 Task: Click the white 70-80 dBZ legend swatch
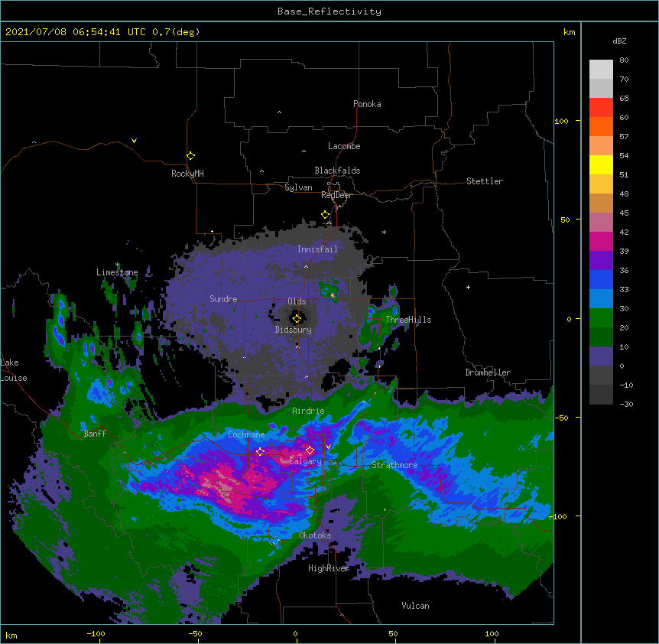[601, 70]
